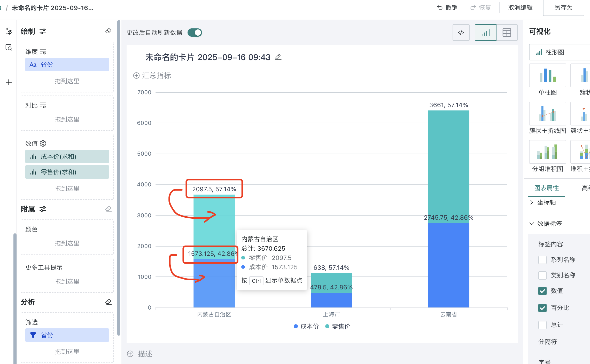590x364 pixels.
Task: Uncheck the 百分比 checkbox
Action: coord(542,308)
